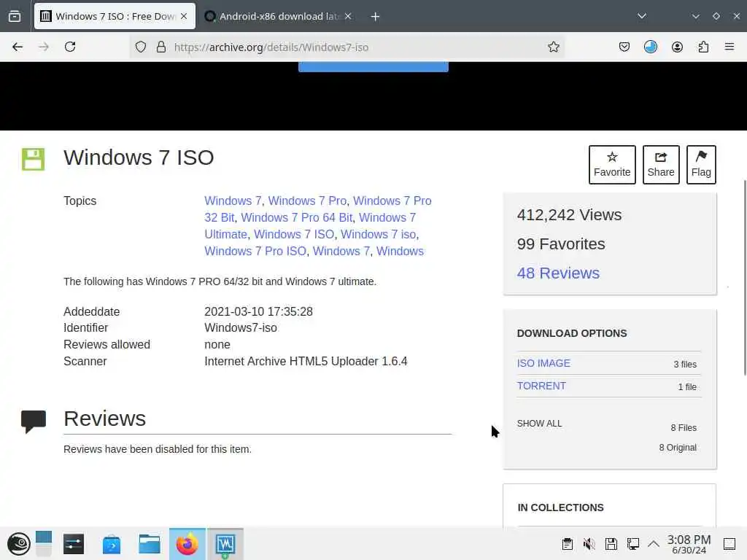This screenshot has width=747, height=560.
Task: Click the Windows 7 Pro 32 Bit topic
Action: coord(318,209)
